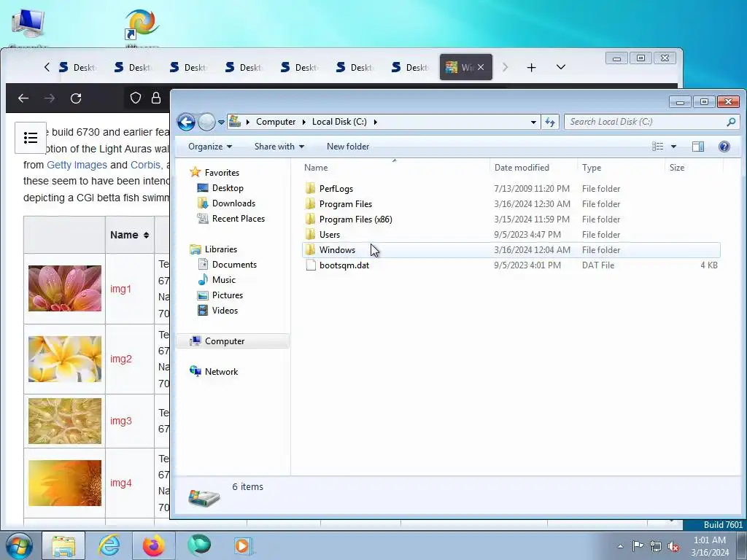Viewport: 747px width, 560px height.
Task: Select Computer in the address breadcrumb
Action: click(276, 122)
